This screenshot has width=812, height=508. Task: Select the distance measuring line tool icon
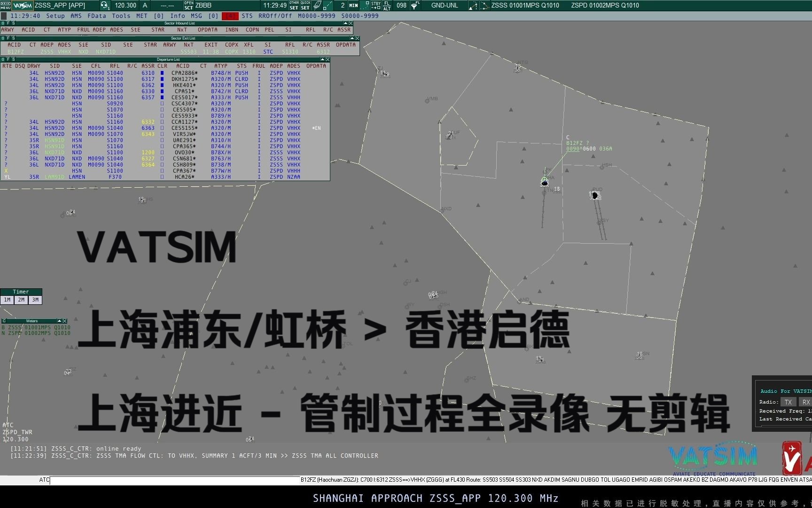(x=328, y=6)
